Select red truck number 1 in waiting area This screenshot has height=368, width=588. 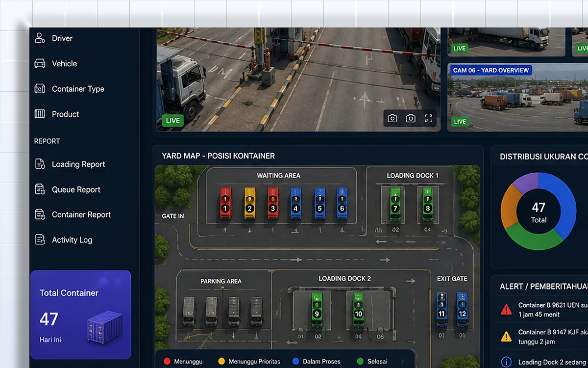coord(225,203)
